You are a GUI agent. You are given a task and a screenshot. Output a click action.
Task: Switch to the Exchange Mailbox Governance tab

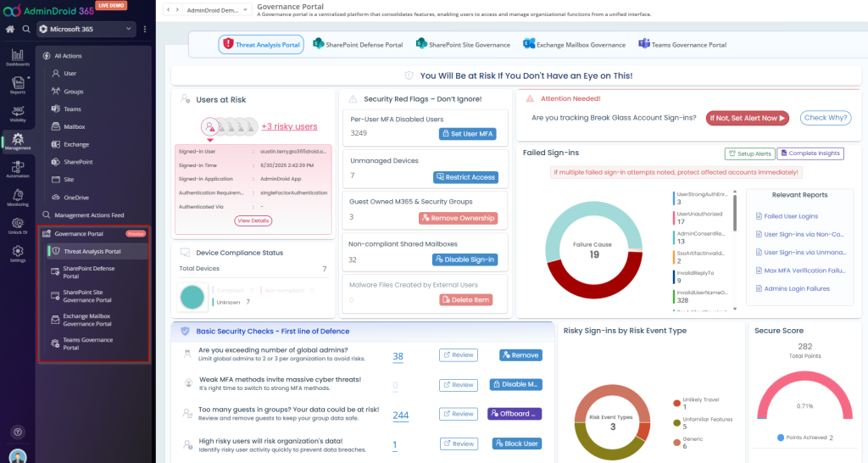[x=575, y=44]
